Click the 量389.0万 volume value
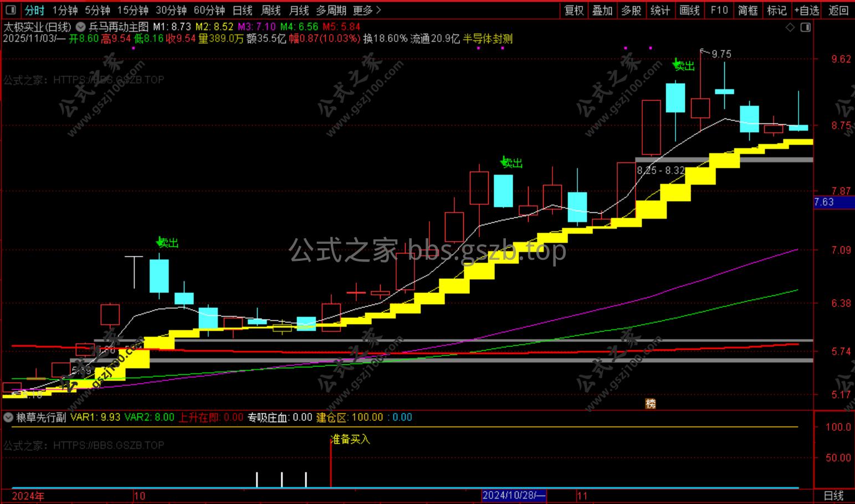The image size is (855, 504). [221, 39]
